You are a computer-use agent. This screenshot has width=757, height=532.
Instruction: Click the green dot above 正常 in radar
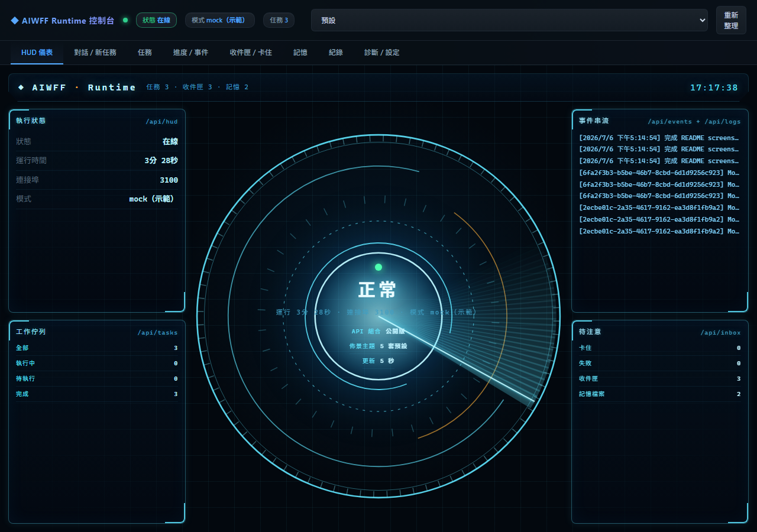378,267
